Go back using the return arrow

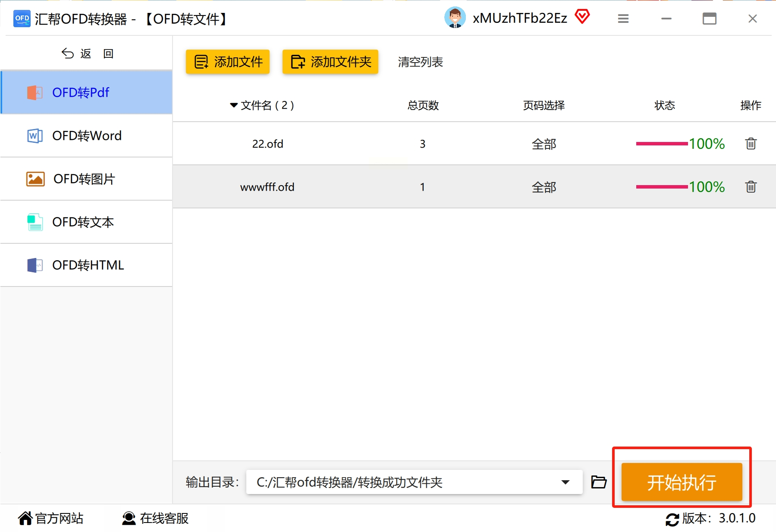pyautogui.click(x=68, y=54)
